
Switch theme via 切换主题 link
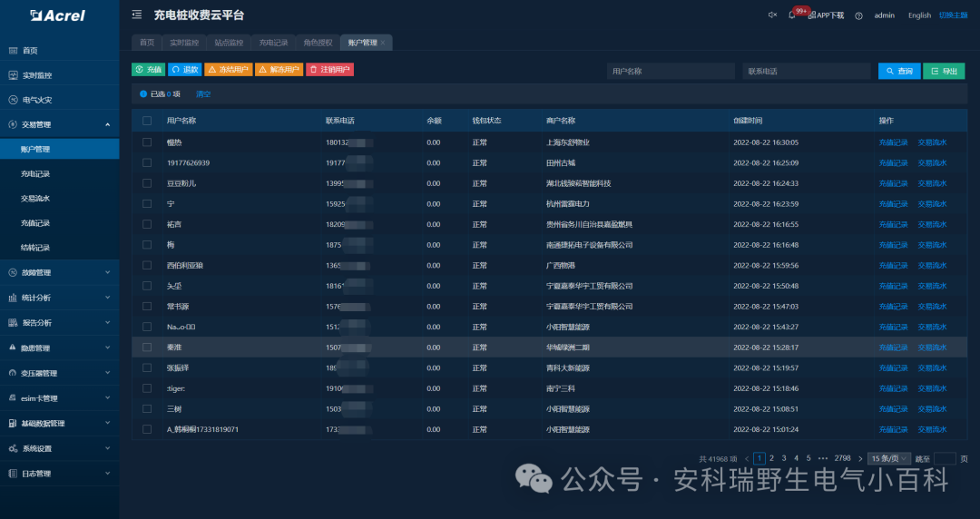[x=953, y=15]
